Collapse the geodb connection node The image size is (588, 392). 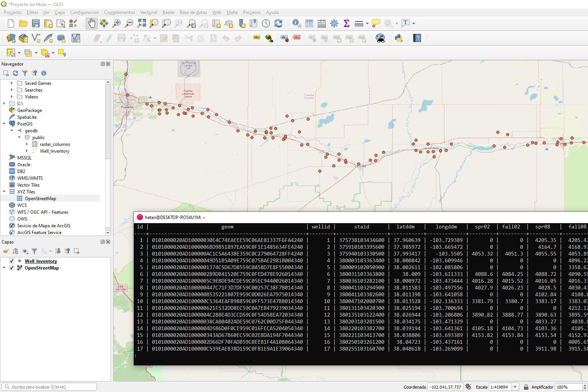coord(12,130)
